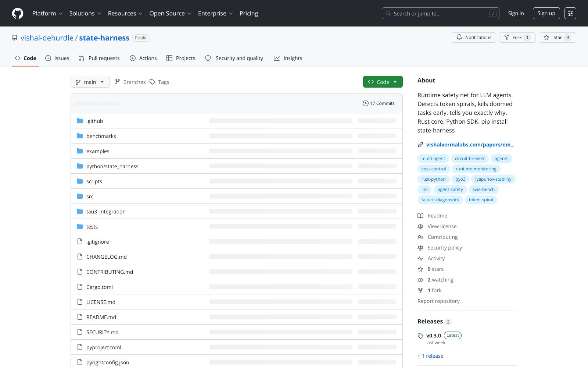Open the LICENSE.md file
588x368 pixels.
click(x=101, y=302)
